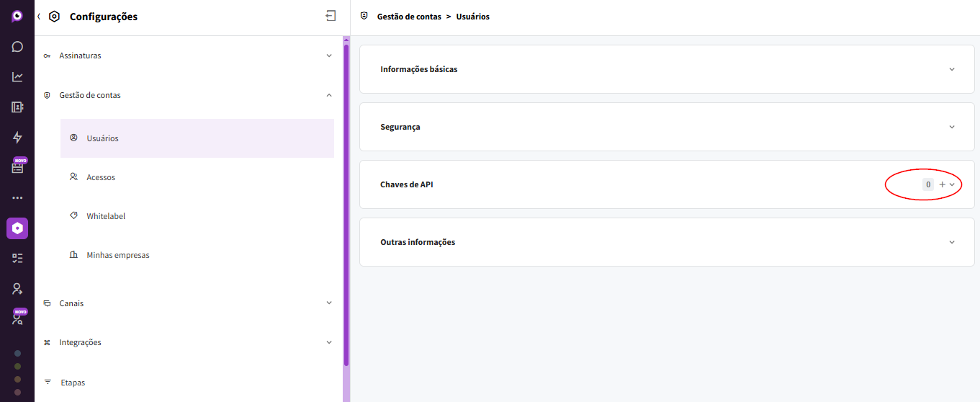Image resolution: width=980 pixels, height=402 pixels.
Task: Click the exit icon beside Configurações header
Action: pos(331,16)
